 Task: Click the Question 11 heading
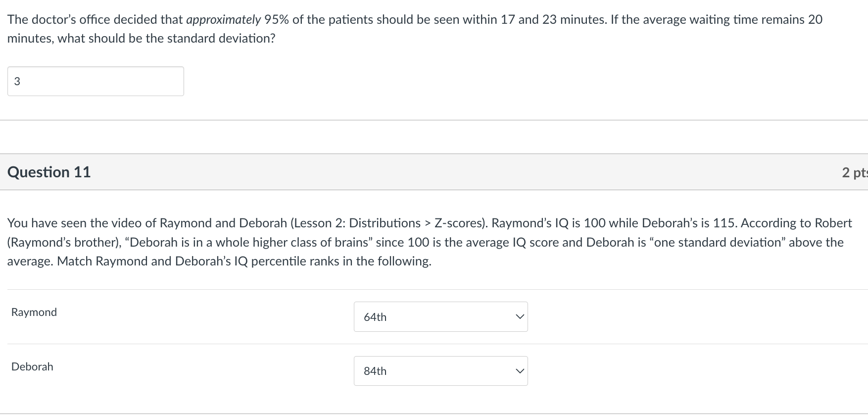[x=49, y=172]
